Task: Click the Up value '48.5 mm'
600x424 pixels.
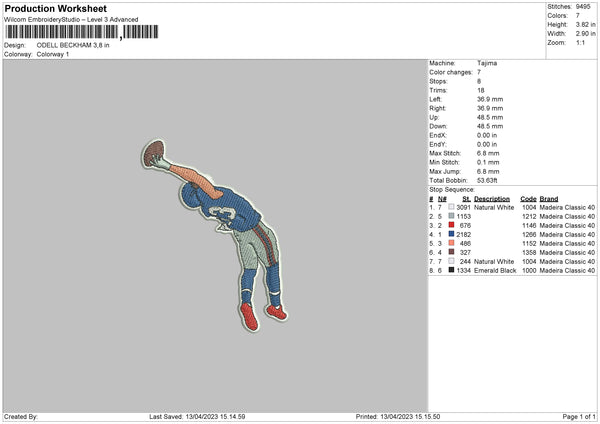Action: tap(490, 117)
